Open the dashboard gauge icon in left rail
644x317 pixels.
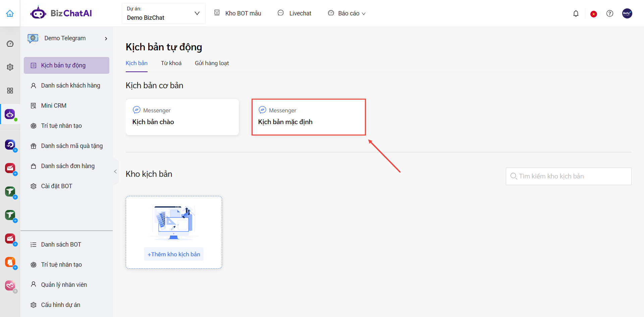(x=10, y=44)
